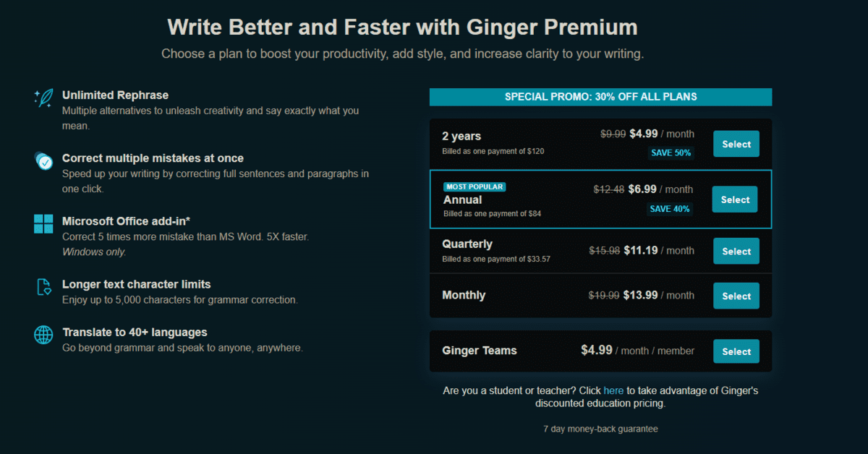Click the Special Promo 30% off banner
The image size is (868, 454).
tap(600, 97)
